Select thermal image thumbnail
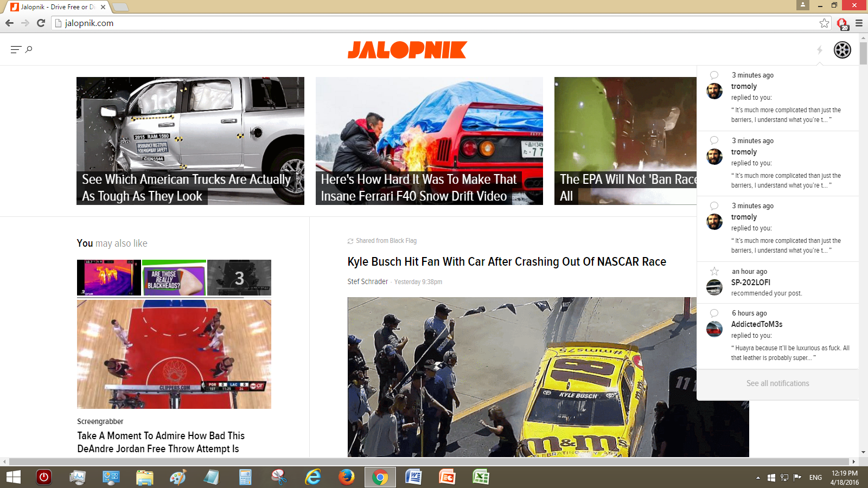The image size is (868, 488). [x=109, y=278]
